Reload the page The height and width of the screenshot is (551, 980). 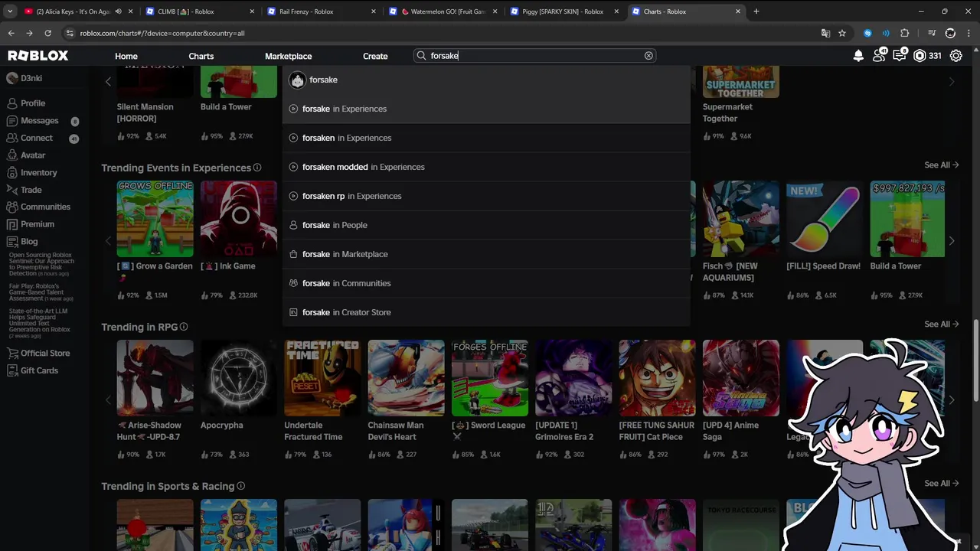pyautogui.click(x=47, y=33)
